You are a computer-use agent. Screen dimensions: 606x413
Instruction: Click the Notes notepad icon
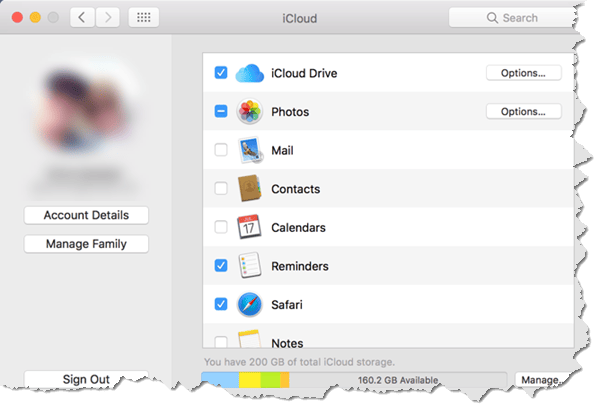[x=249, y=339]
